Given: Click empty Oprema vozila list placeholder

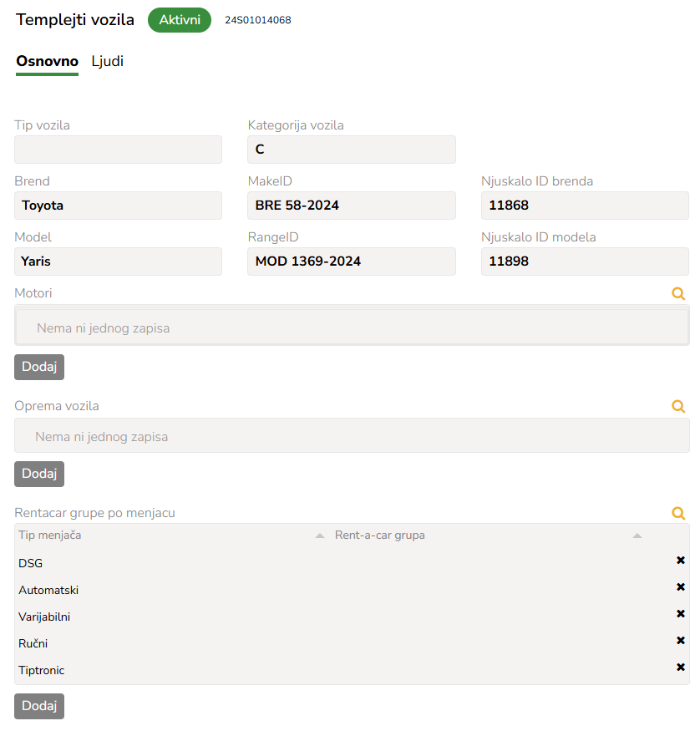Looking at the screenshot, I should (352, 435).
